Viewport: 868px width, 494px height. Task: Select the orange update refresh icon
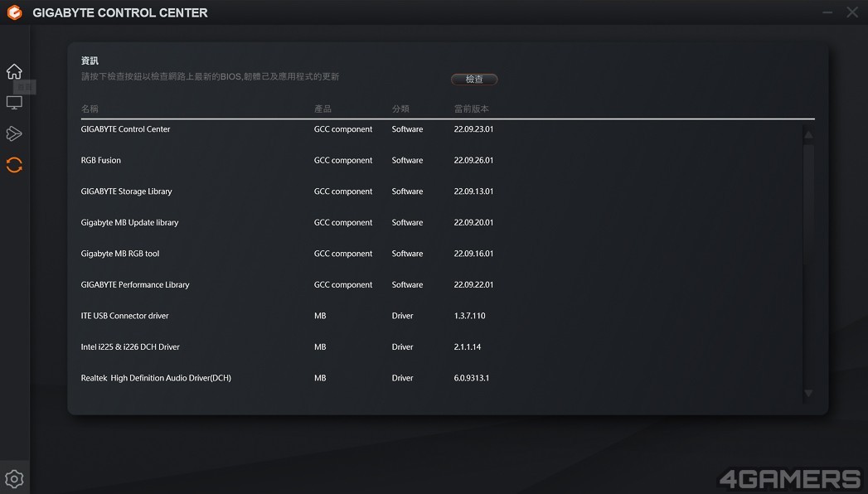[x=14, y=165]
